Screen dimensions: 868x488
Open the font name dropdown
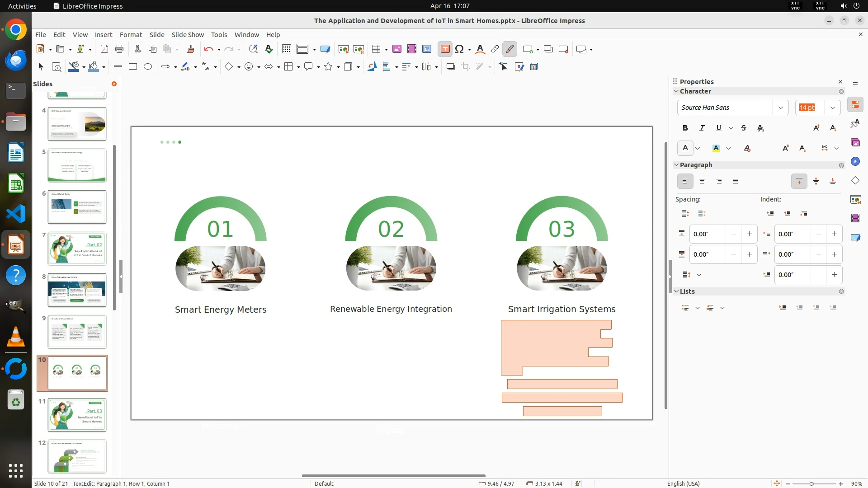pos(780,108)
